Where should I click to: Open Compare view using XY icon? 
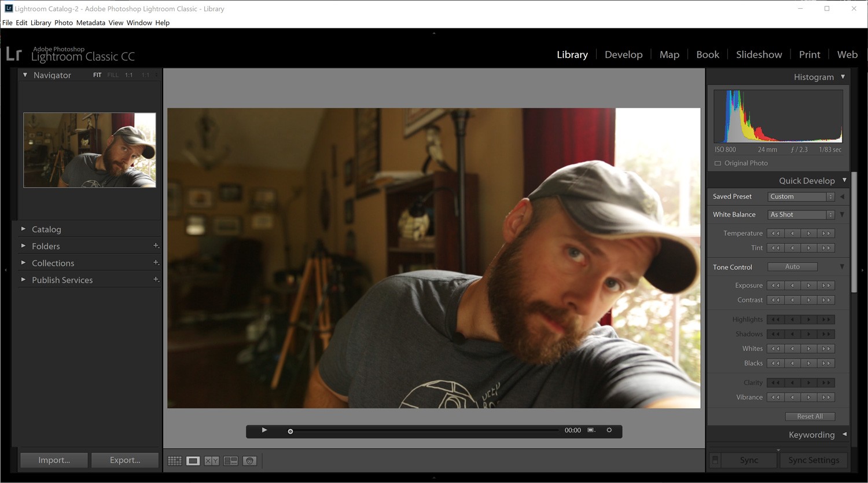[211, 460]
